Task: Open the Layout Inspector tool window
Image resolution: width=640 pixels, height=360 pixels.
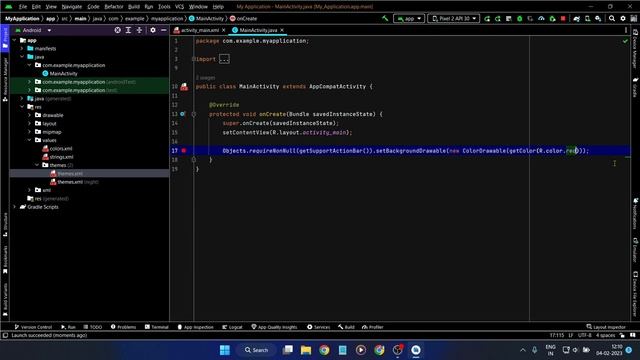Action: (x=606, y=327)
